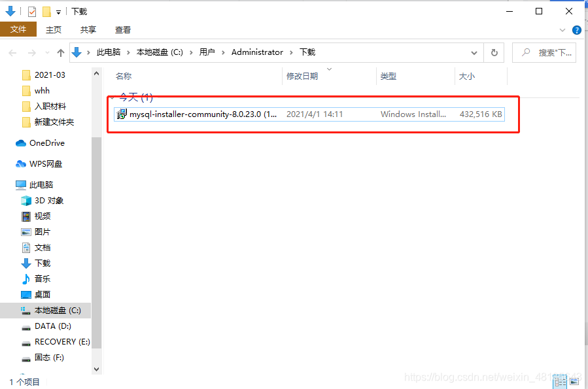Open Help with the blue question mark icon
The image size is (588, 389).
(x=577, y=30)
